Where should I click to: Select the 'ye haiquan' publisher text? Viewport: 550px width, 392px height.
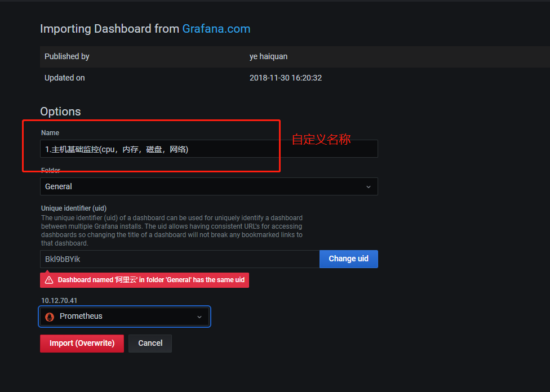coord(268,56)
